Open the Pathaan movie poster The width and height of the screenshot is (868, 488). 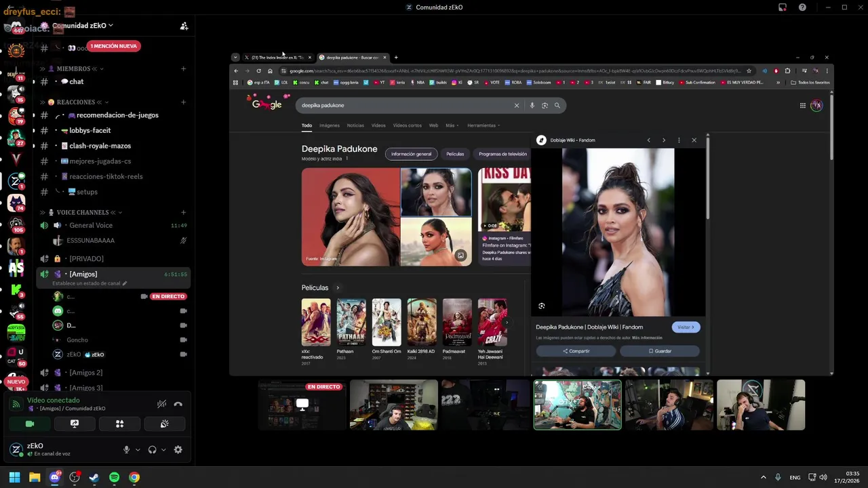(x=351, y=321)
